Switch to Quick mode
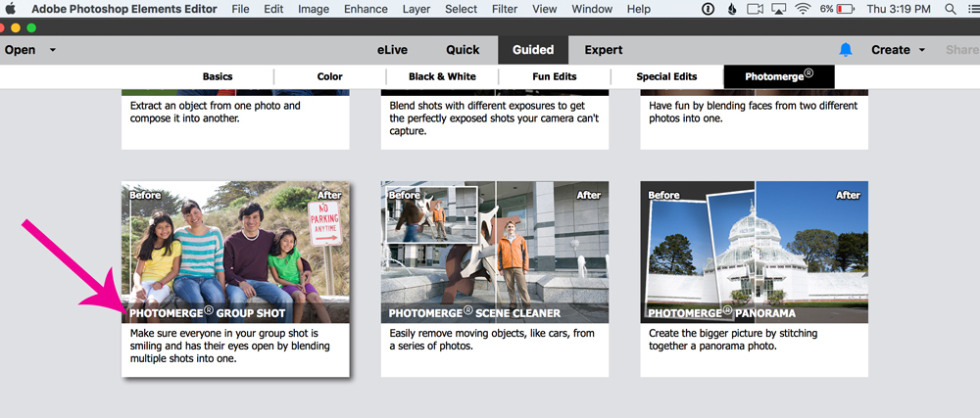 463,50
